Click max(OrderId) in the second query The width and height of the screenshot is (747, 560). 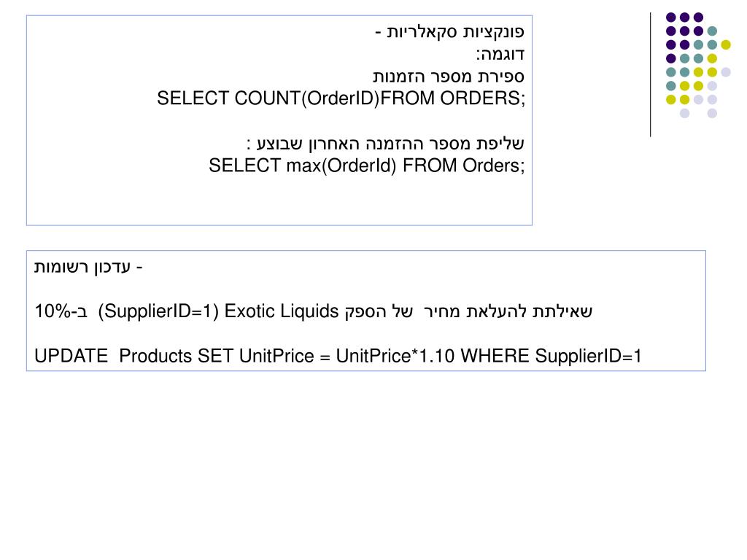click(341, 166)
